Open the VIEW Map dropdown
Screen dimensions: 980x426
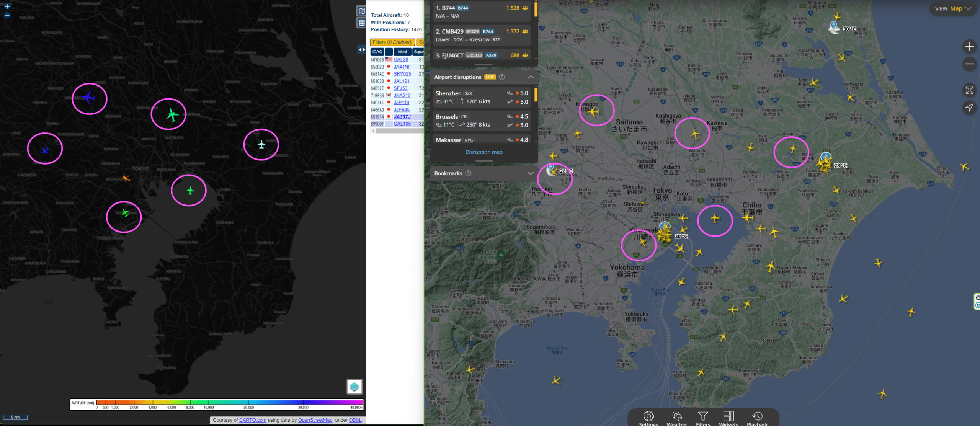[952, 8]
